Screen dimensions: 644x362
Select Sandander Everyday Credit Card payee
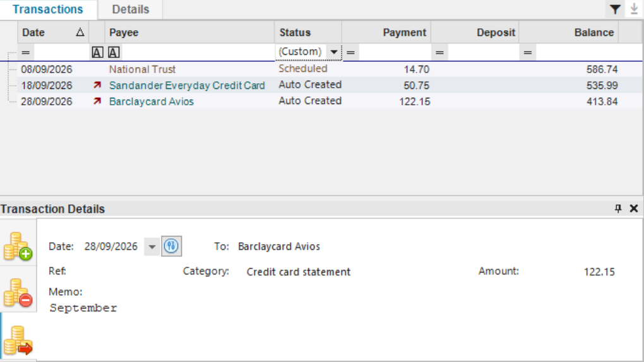(187, 85)
